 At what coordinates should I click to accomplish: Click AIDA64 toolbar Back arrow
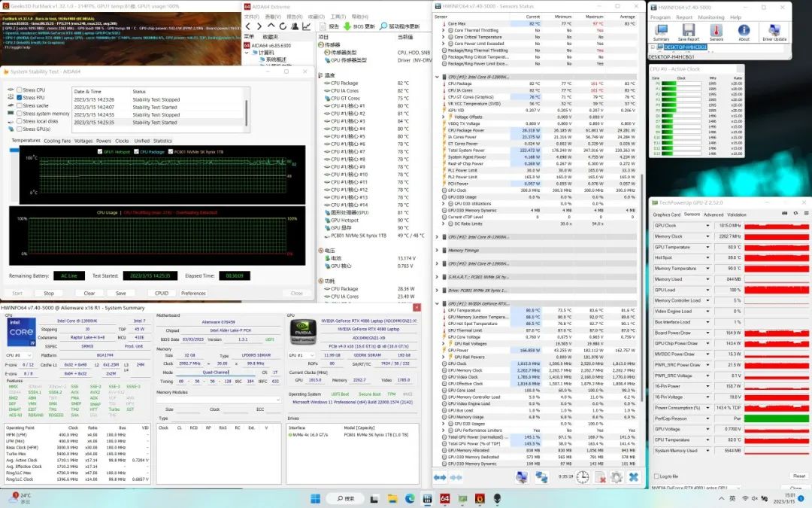tap(248, 26)
